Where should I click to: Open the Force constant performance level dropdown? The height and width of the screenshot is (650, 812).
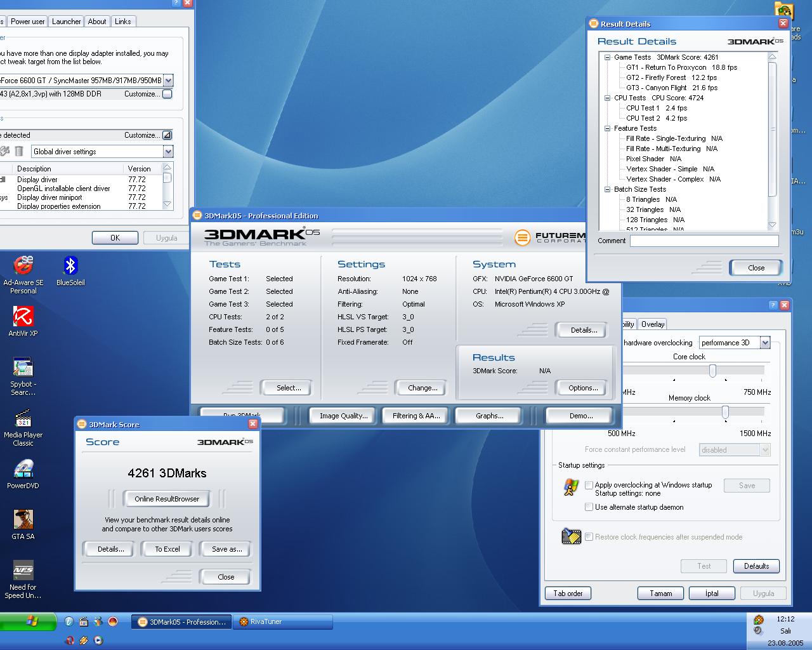765,450
